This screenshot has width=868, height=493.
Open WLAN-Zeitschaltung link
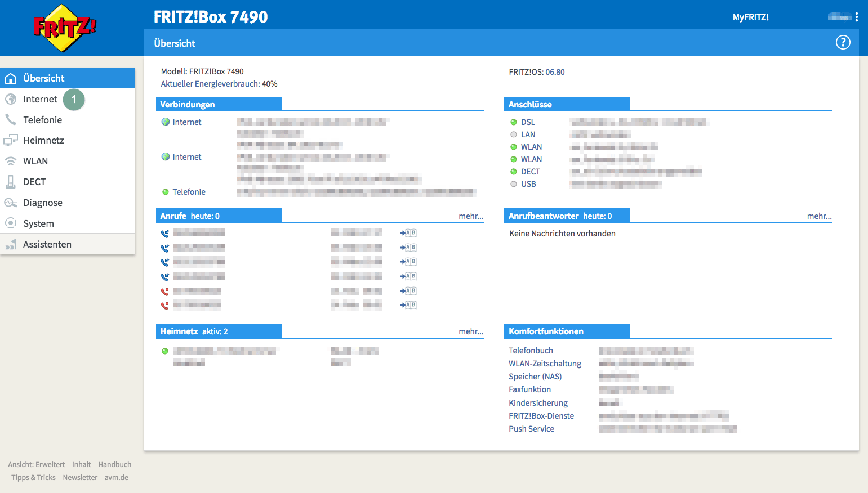545,364
